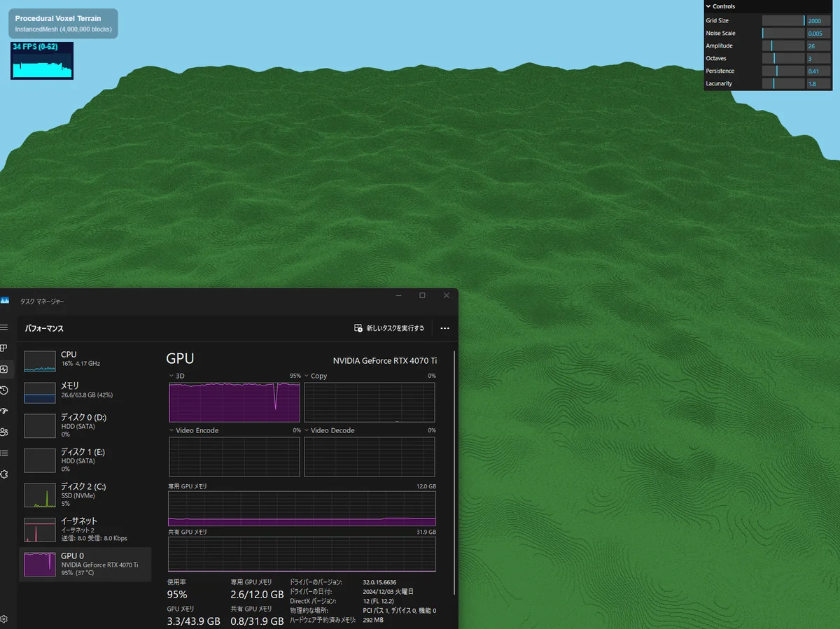
Task: Collapse the Controls panel
Action: (708, 6)
